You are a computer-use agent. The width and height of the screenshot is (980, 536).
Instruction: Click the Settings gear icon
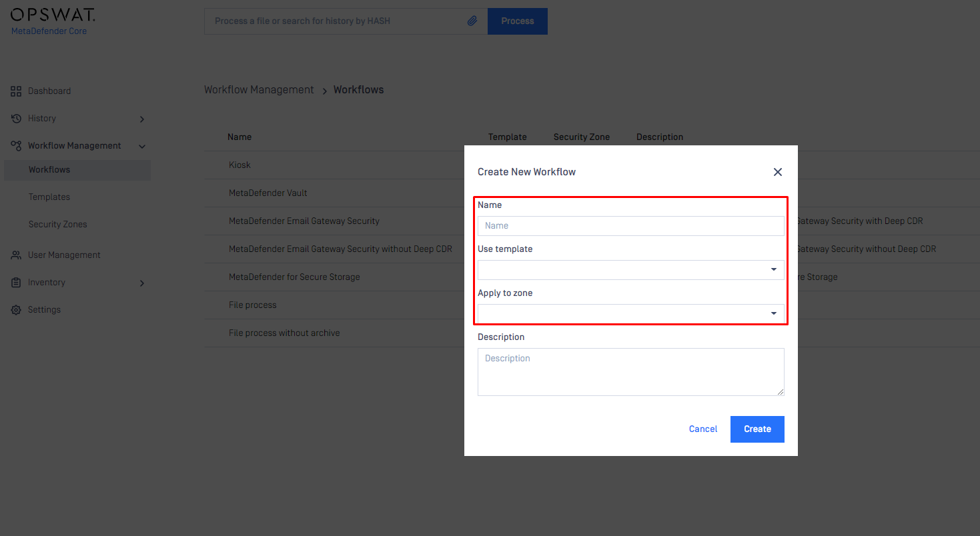pos(16,310)
